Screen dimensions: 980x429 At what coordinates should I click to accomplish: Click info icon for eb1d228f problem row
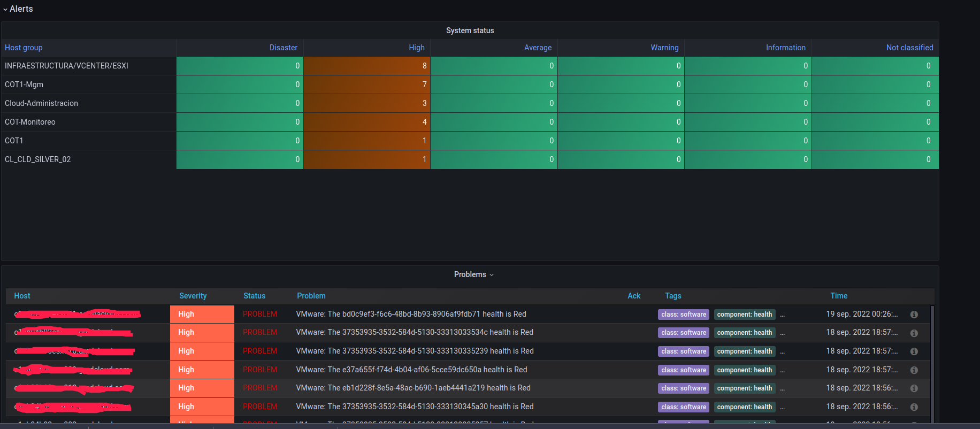point(914,388)
